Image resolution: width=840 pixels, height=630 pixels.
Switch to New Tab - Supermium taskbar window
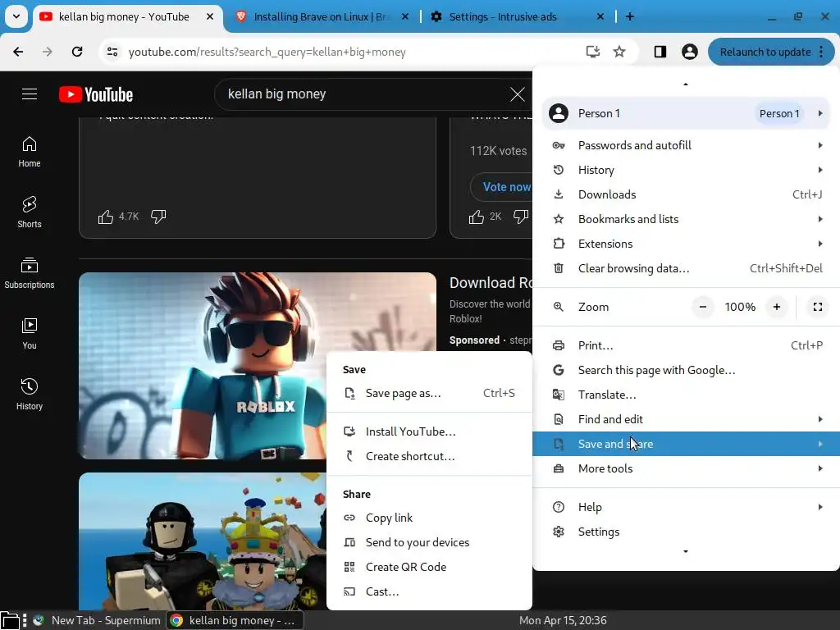97,620
